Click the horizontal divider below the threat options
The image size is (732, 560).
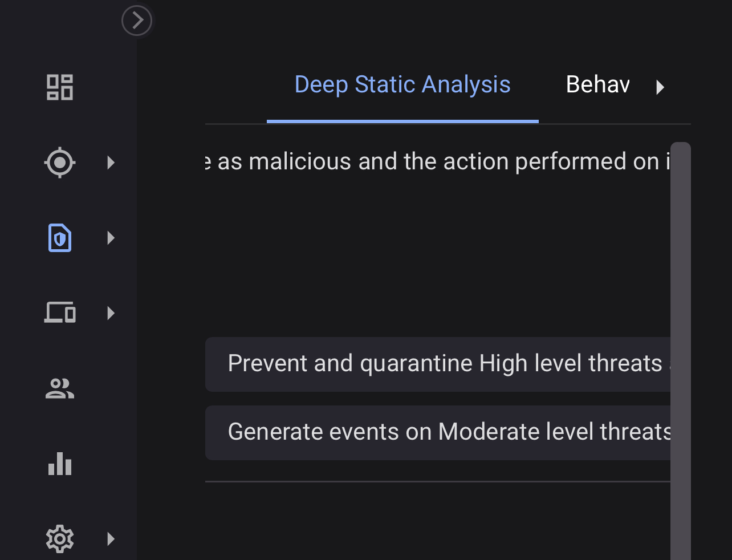(438, 481)
